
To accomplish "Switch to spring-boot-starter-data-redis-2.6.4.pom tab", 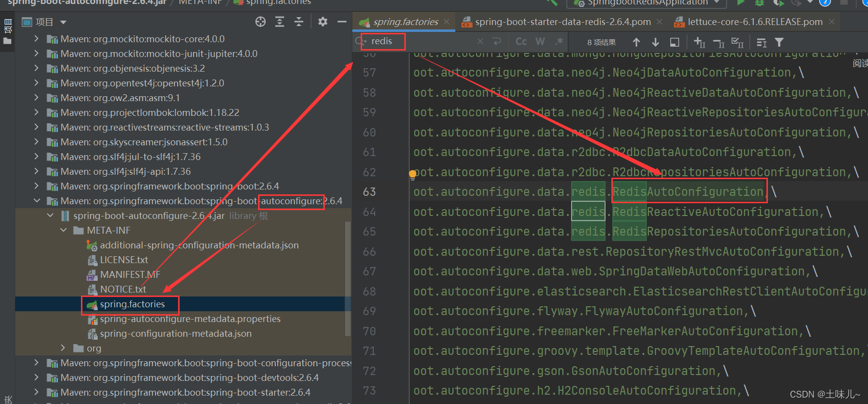I will coord(563,22).
